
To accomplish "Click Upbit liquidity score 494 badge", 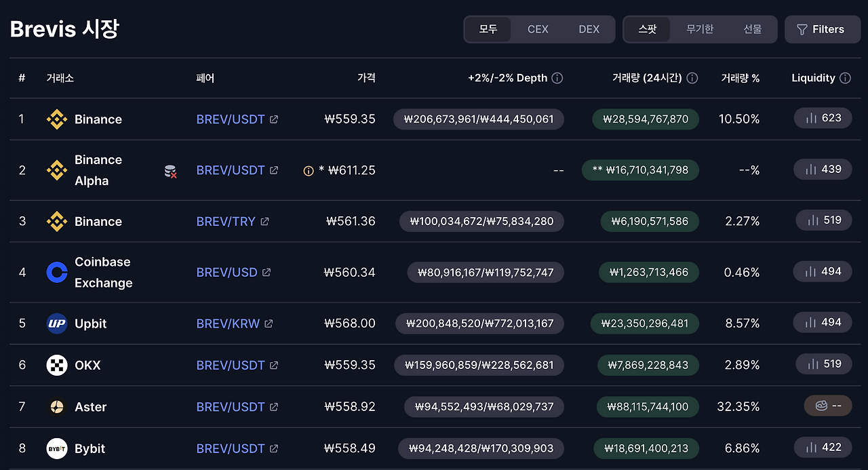I will tap(823, 323).
